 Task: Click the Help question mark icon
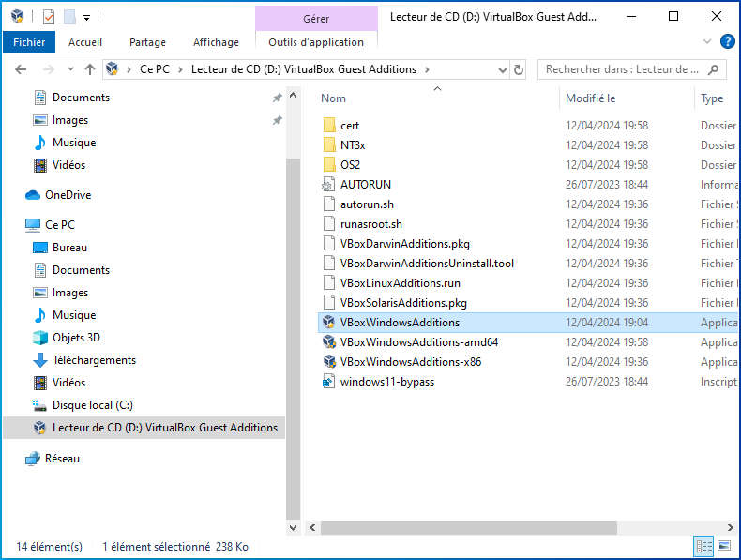coord(727,42)
